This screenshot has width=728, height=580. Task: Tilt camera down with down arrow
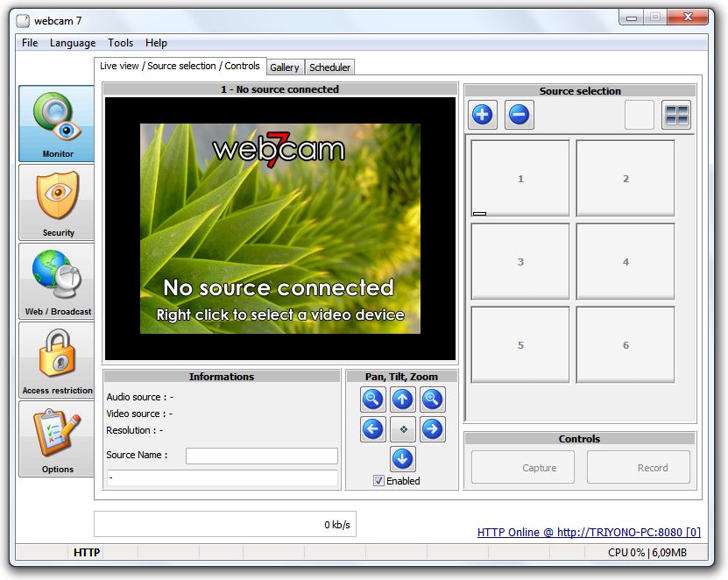click(x=402, y=459)
